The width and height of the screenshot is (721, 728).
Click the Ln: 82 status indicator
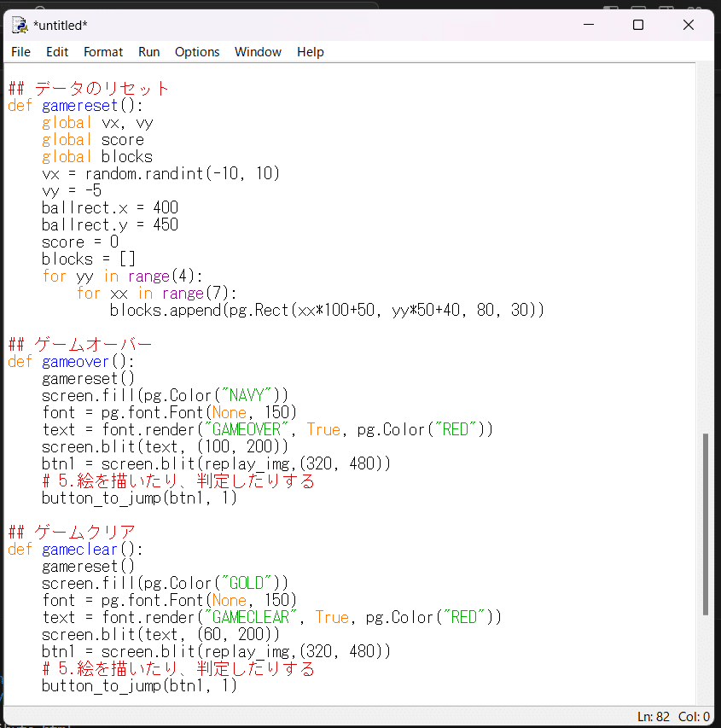coord(654,717)
